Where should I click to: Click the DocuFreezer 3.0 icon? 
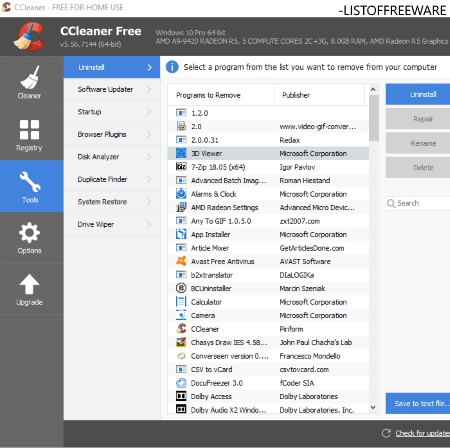click(181, 383)
